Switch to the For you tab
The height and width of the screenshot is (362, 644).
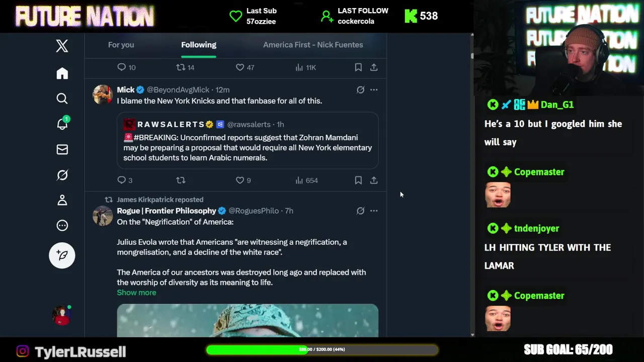point(121,45)
